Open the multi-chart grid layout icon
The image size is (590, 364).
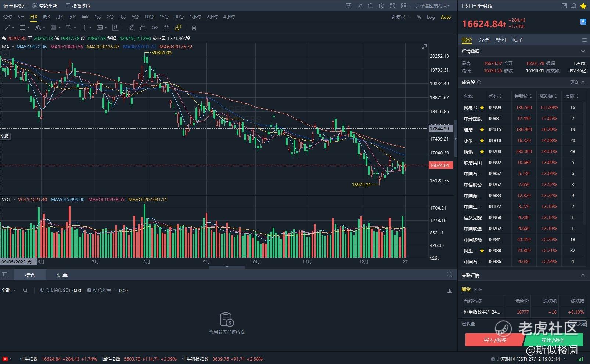click(x=404, y=6)
